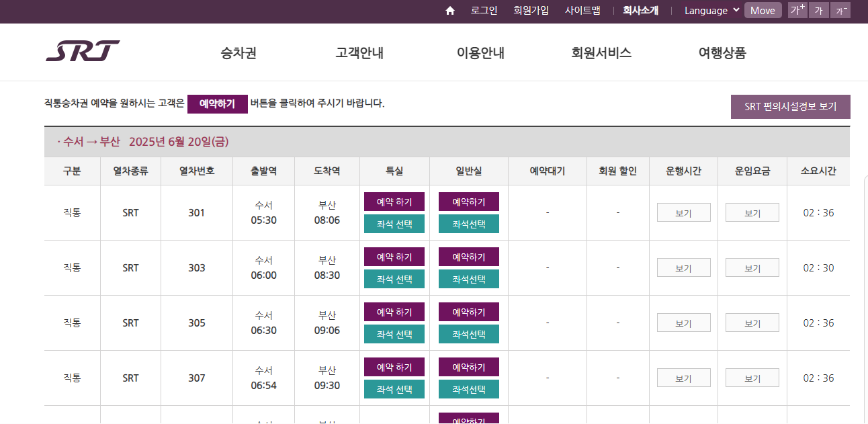Image resolution: width=868 pixels, height=424 pixels.
Task: View 운행시간 for train 305
Action: (x=683, y=322)
